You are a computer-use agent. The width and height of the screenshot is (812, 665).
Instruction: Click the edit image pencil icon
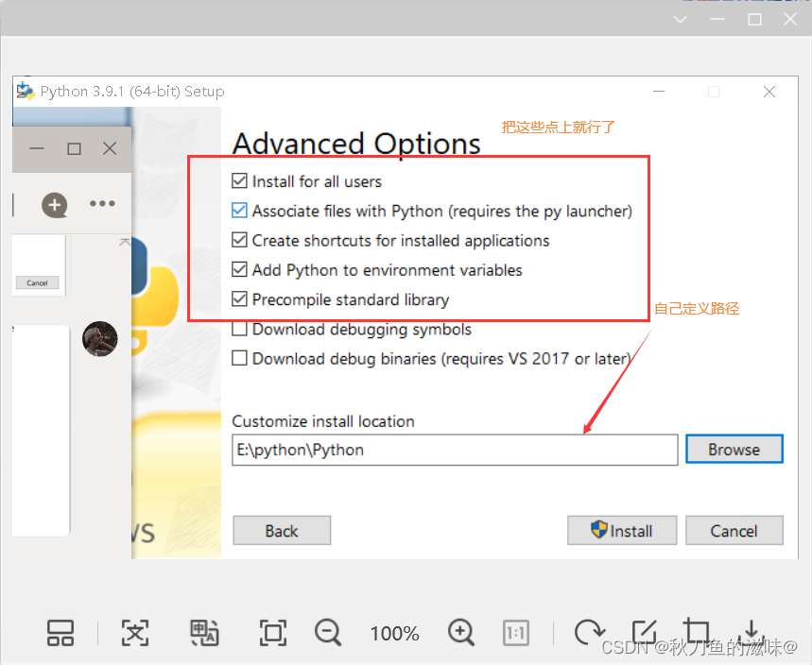(x=645, y=632)
